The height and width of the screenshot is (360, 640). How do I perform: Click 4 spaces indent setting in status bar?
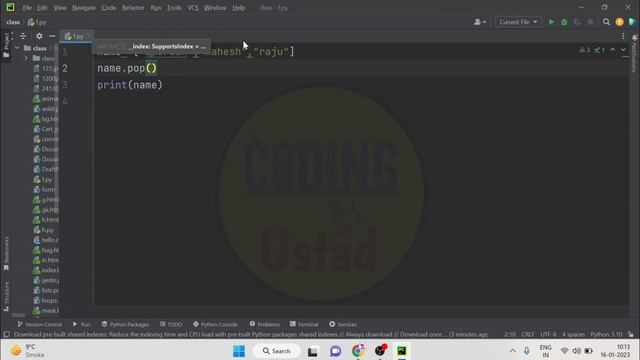(x=573, y=334)
